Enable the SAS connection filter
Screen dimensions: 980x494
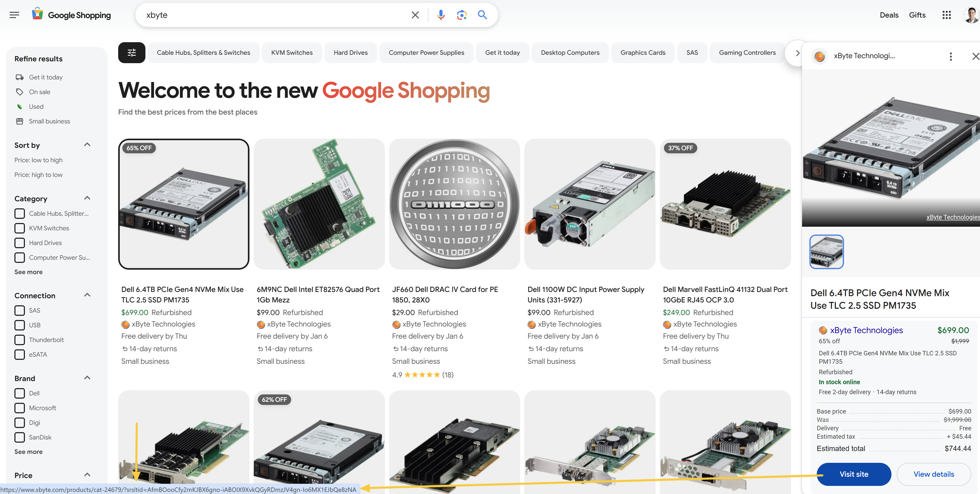(20, 311)
